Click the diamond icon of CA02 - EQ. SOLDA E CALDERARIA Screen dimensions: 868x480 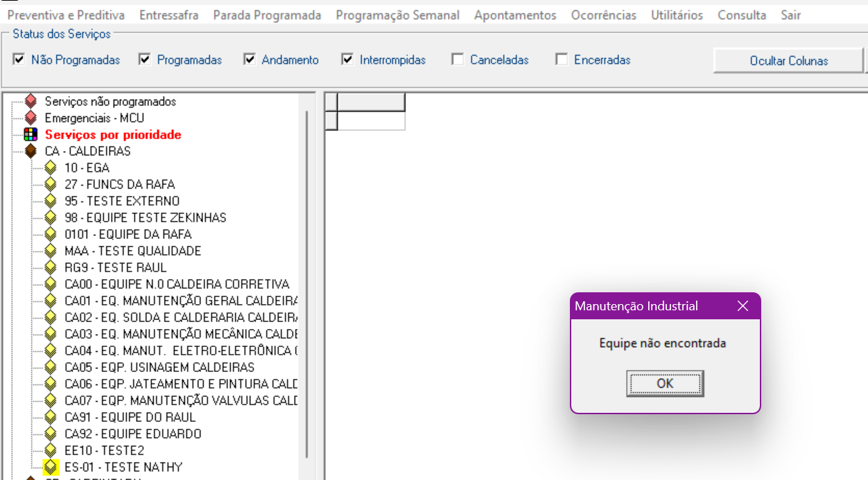coord(50,317)
